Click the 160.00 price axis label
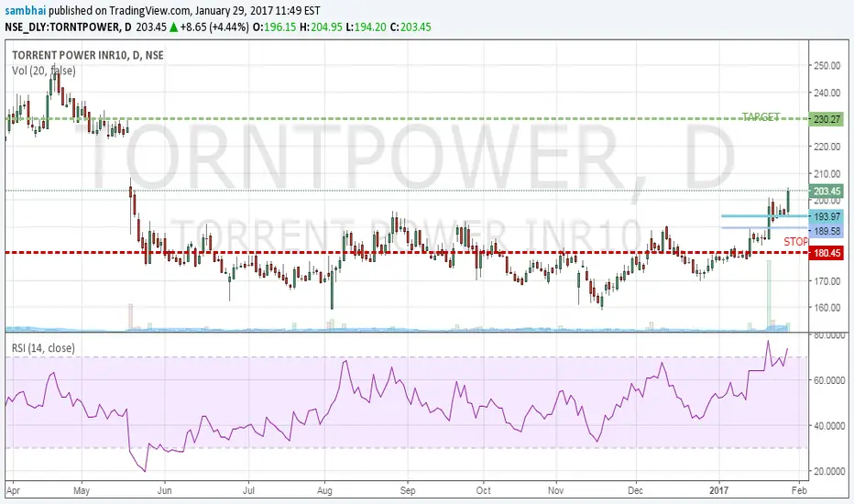 (x=827, y=307)
